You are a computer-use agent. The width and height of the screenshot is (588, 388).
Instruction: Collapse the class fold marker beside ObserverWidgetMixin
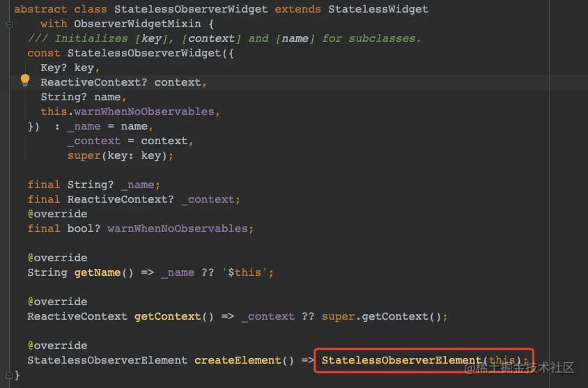coord(9,24)
